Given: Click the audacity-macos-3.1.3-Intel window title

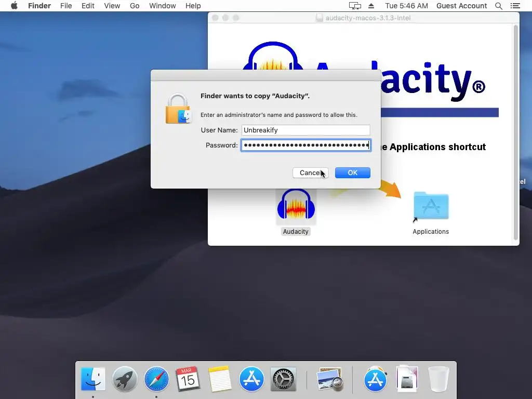Looking at the screenshot, I should pyautogui.click(x=368, y=18).
